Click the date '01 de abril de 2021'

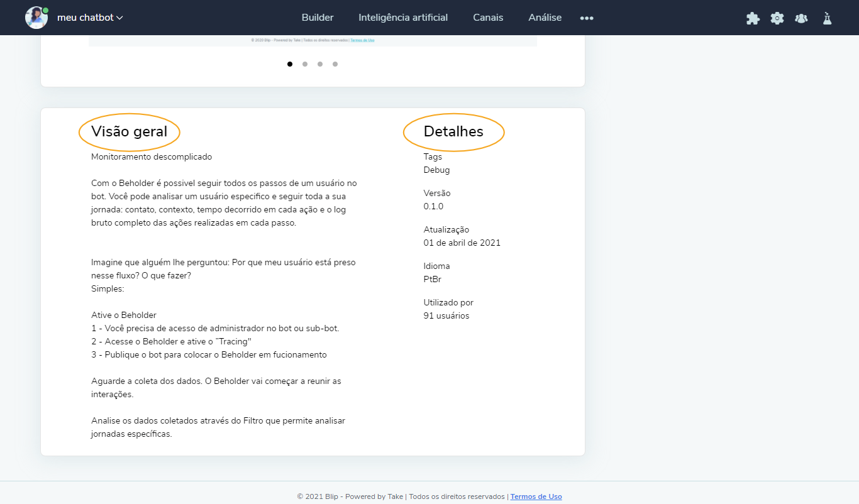[462, 243]
